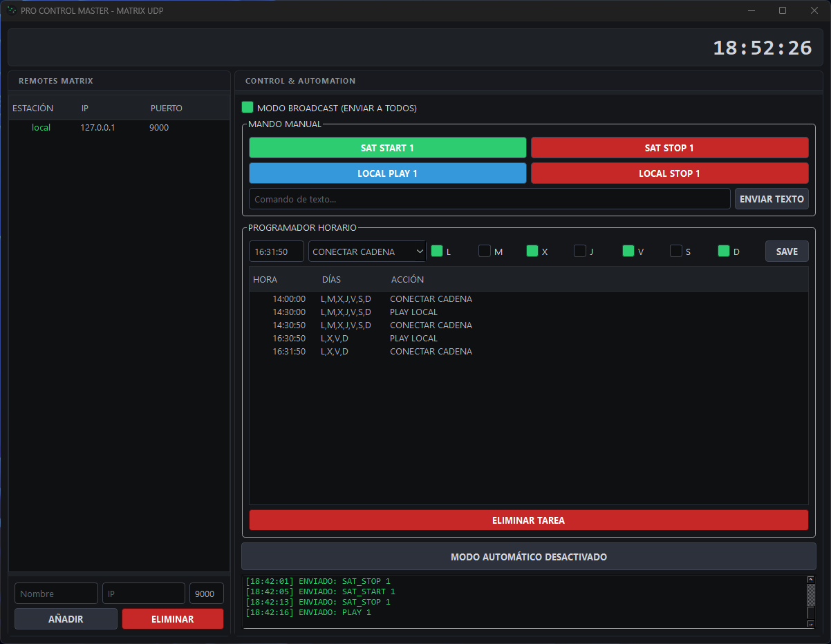Open the CONECTAR CADENA action dropdown

(367, 252)
